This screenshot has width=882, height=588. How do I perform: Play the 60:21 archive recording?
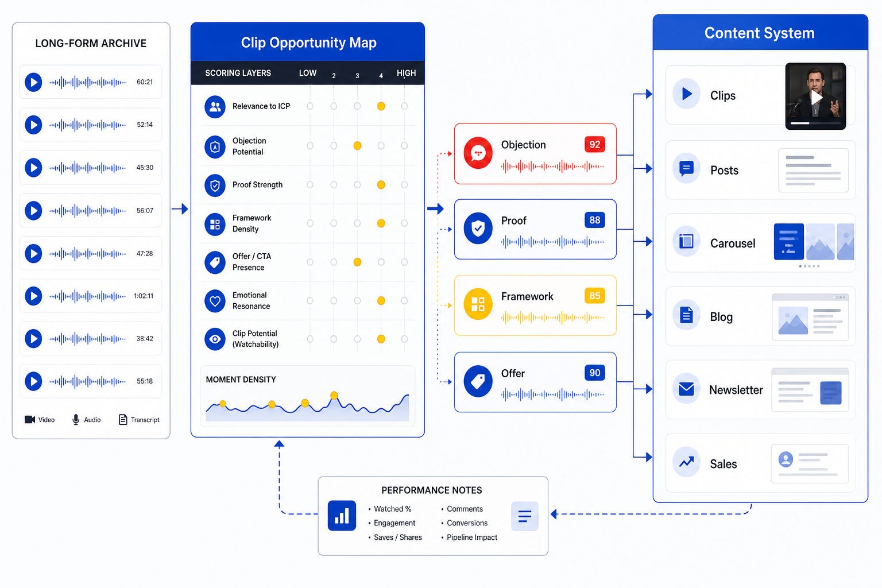point(33,82)
